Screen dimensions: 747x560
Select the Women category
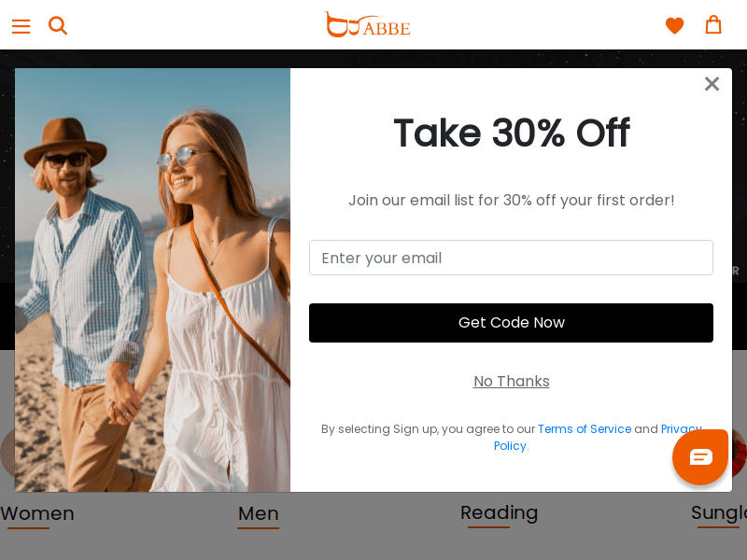click(x=37, y=514)
